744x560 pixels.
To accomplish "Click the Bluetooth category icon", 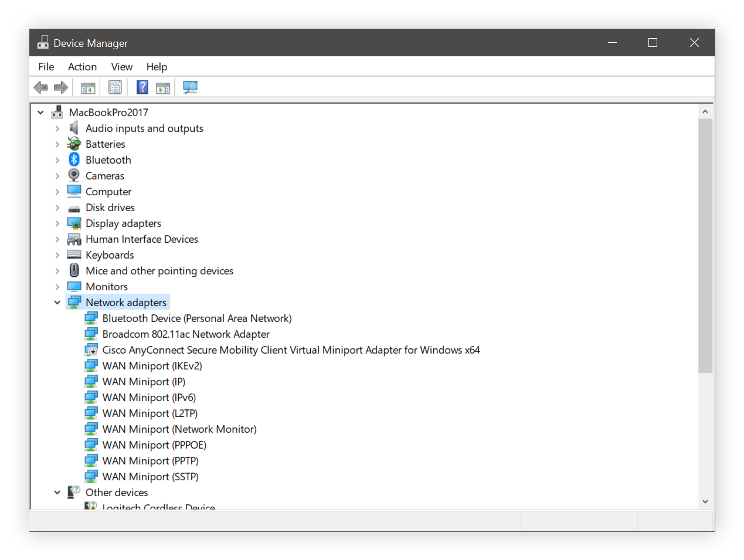I will click(x=74, y=159).
